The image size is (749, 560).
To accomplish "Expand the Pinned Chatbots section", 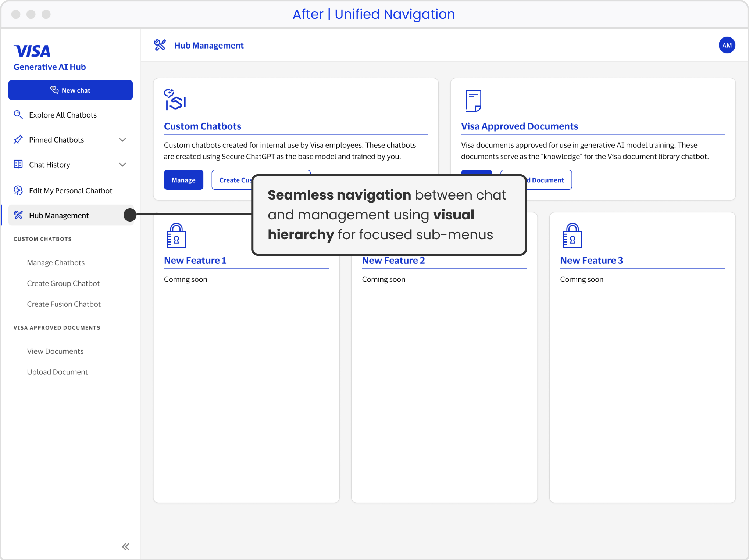I will (122, 140).
